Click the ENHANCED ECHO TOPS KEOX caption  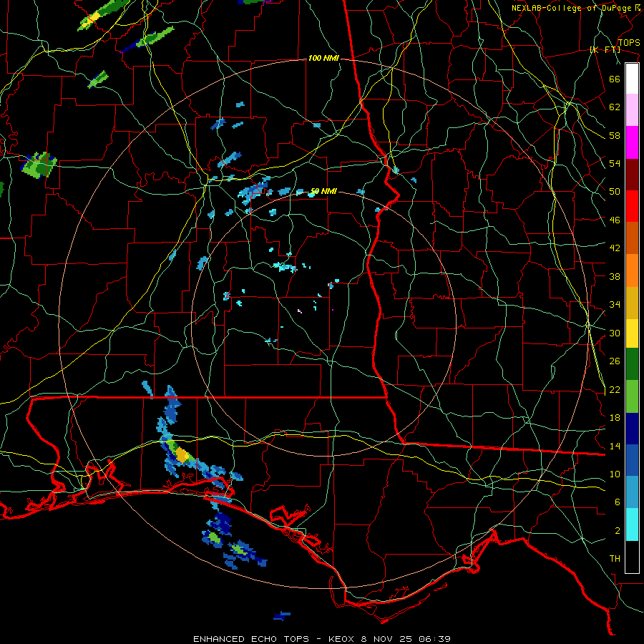tap(322, 639)
